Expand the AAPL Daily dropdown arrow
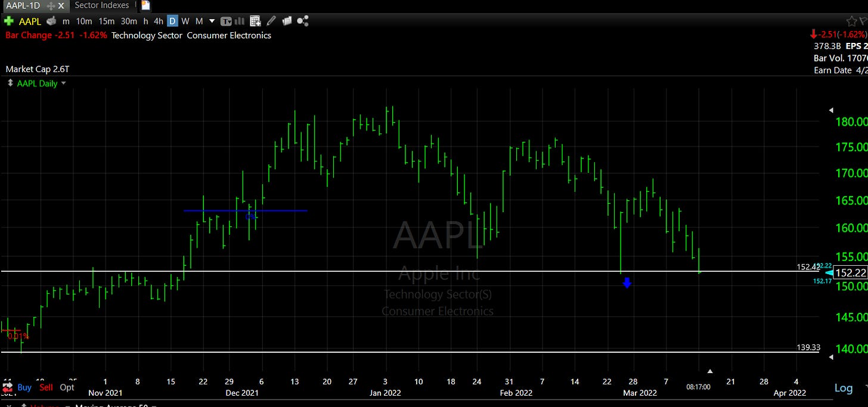The image size is (868, 407). [x=64, y=83]
